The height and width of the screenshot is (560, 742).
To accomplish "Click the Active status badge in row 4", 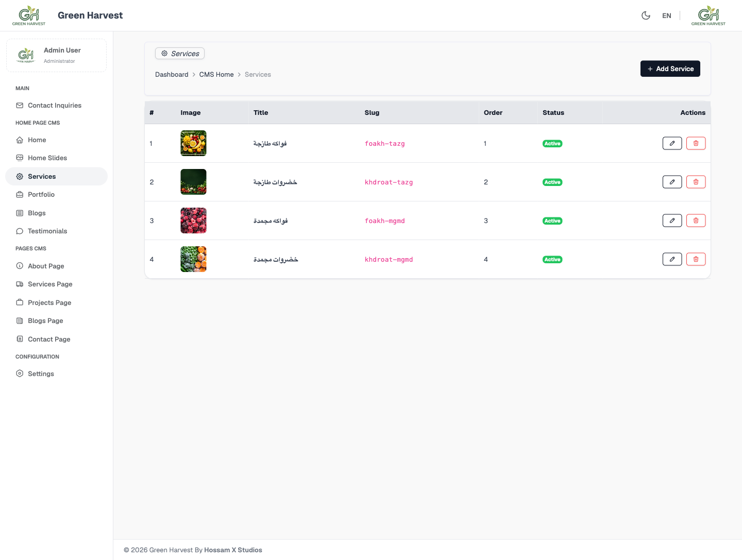I will click(552, 260).
